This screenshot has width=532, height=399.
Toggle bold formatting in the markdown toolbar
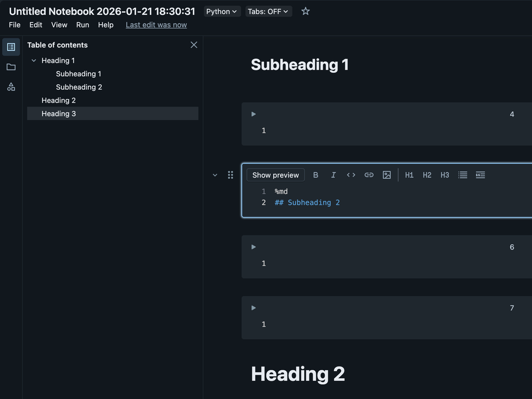[x=315, y=174]
